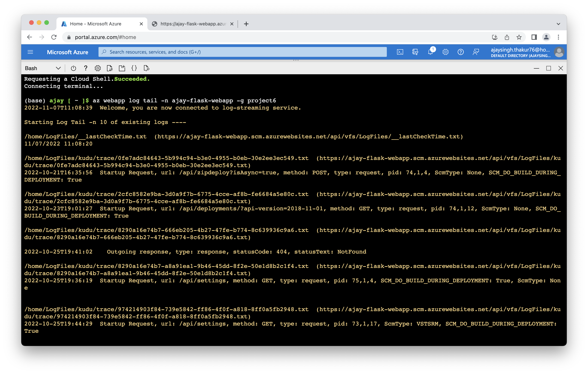588x374 pixels.
Task: Select Home - Microsoft Azure tab
Action: pyautogui.click(x=98, y=24)
